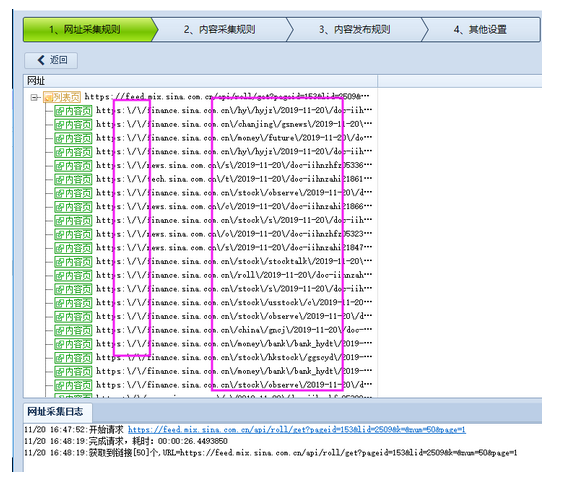Select news.sina.com.cn URL ending 05336
Screen dimensions: 566x479
click(x=234, y=165)
